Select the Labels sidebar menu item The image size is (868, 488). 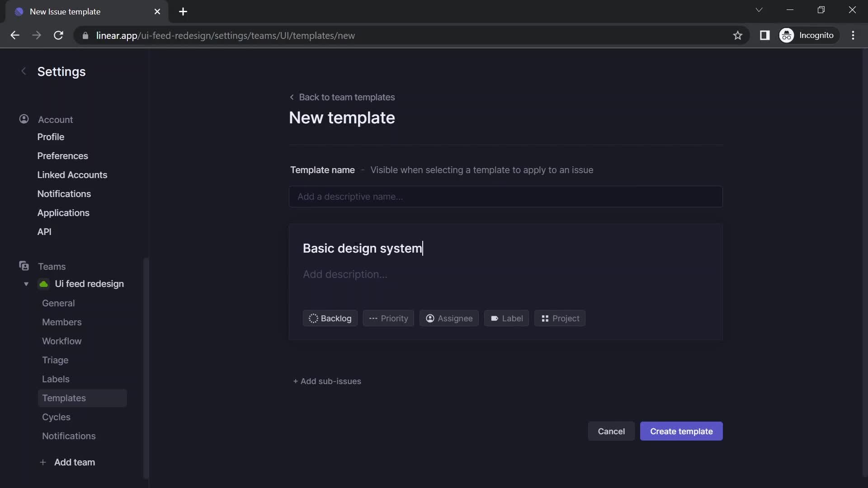tap(56, 378)
